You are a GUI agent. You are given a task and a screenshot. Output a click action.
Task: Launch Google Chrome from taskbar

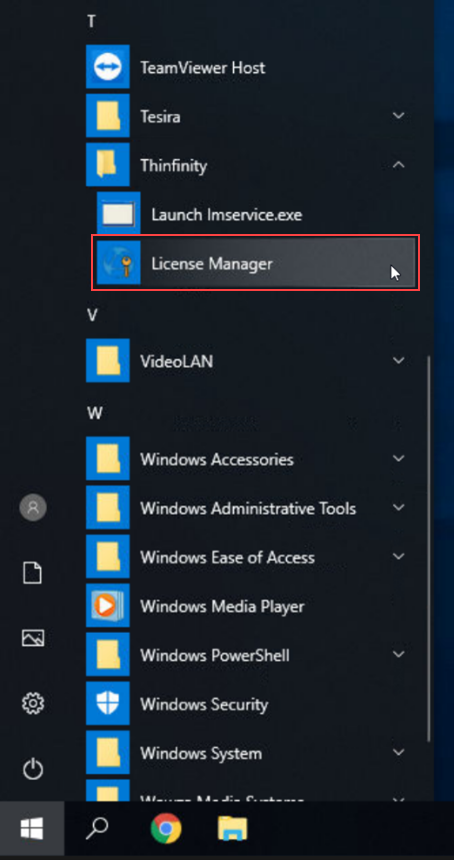tap(166, 828)
